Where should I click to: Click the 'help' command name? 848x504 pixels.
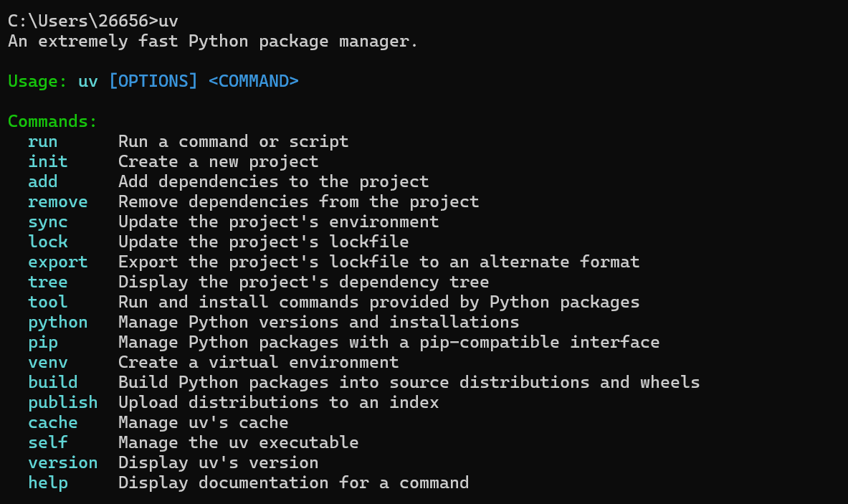(48, 482)
